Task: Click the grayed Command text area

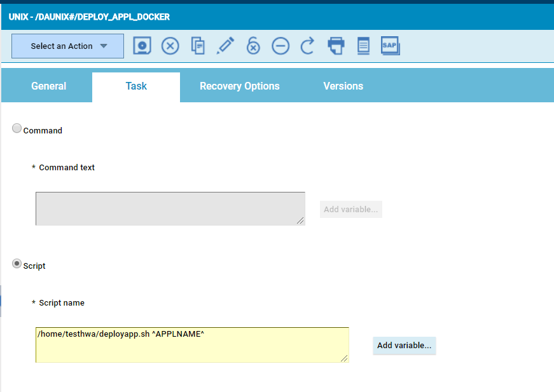Action: [x=170, y=208]
